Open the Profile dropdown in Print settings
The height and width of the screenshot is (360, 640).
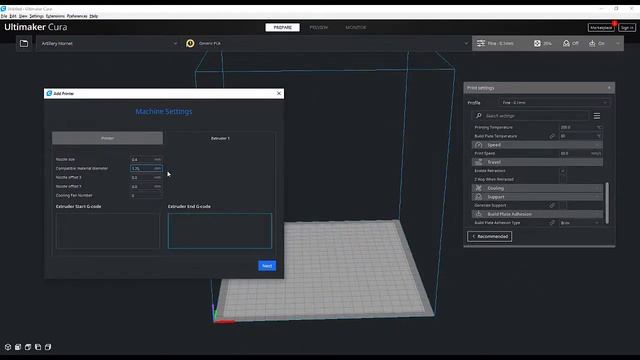(554, 103)
